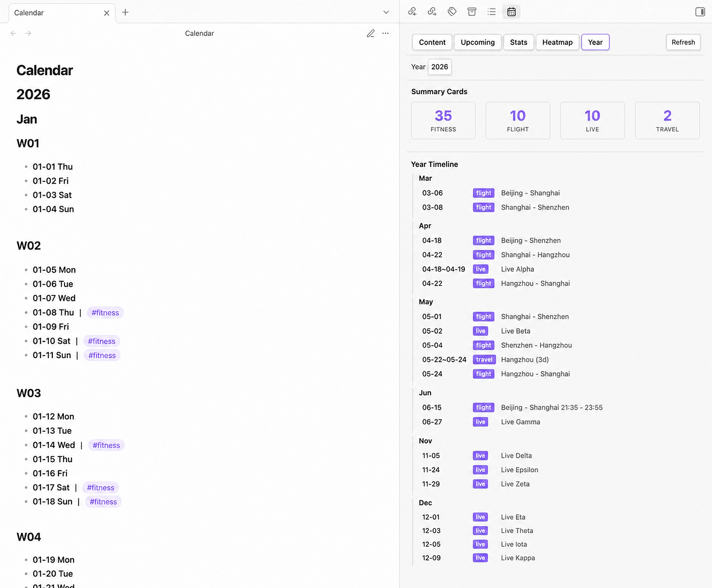The height and width of the screenshot is (588, 712).
Task: Click the 'Shanghai - Hangzhou' timeline entry
Action: tap(535, 255)
